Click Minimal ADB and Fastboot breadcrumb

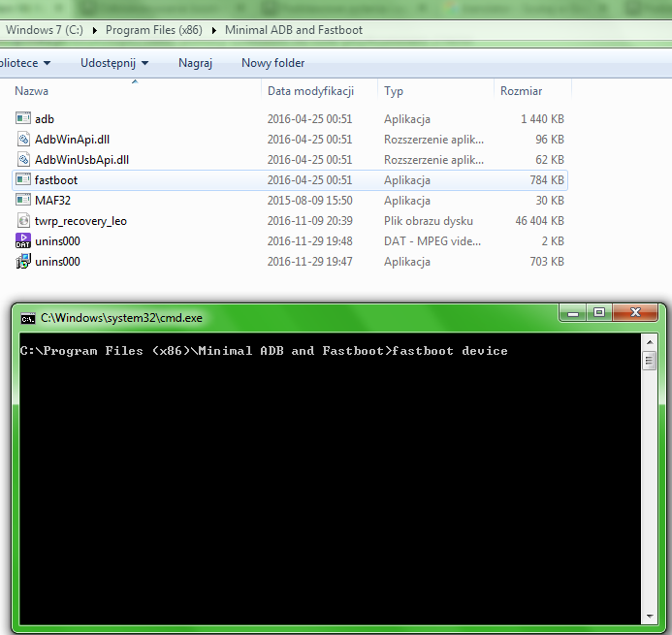click(x=293, y=30)
